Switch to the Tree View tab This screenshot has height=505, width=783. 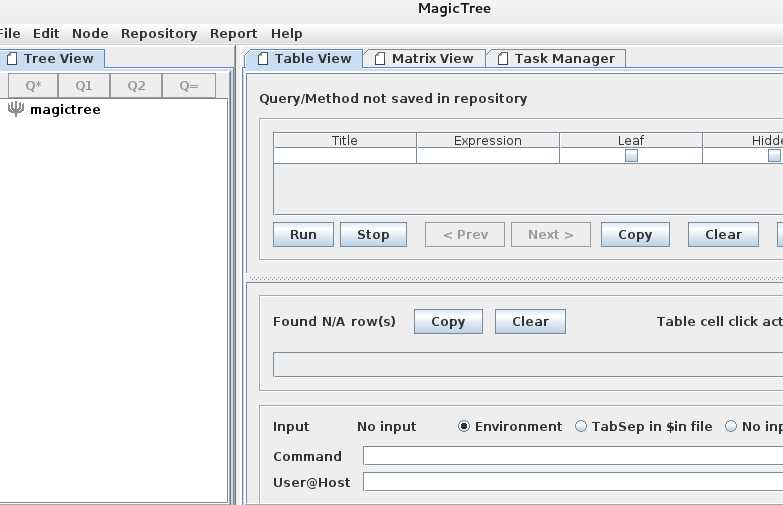point(52,58)
